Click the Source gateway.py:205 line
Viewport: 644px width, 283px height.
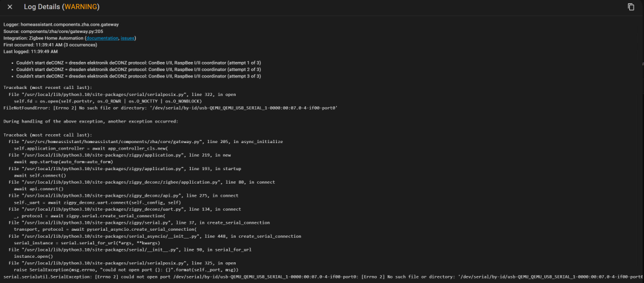pos(53,31)
